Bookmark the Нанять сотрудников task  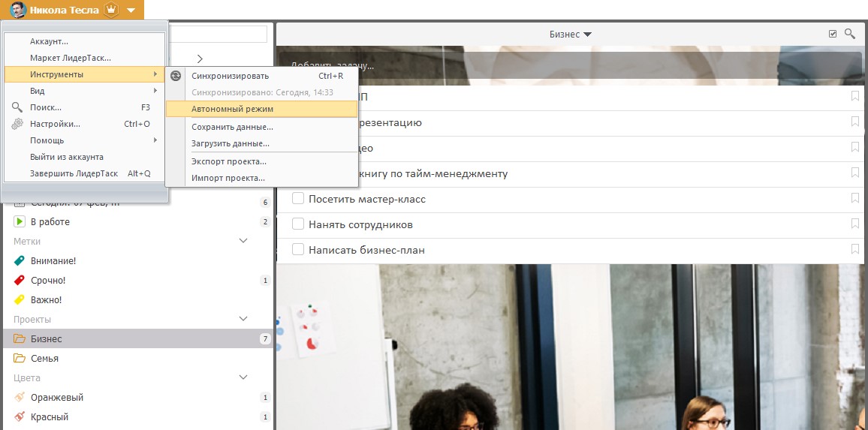tap(855, 224)
